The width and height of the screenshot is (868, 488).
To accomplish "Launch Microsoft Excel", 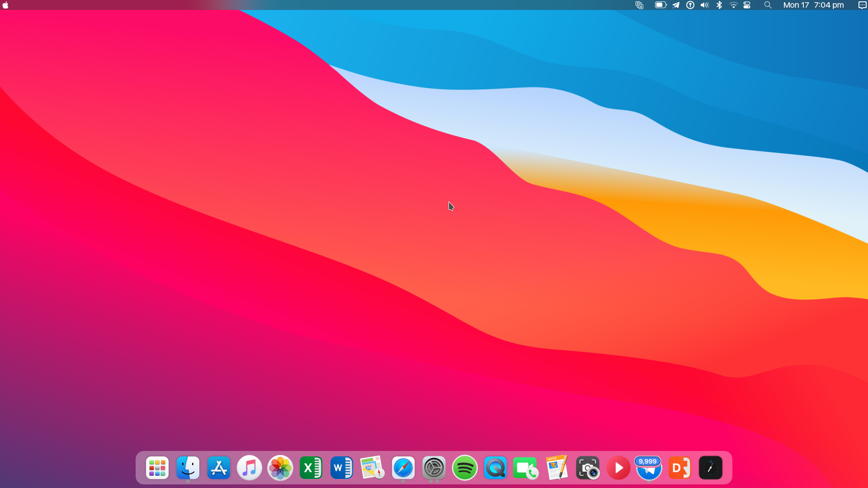I will (x=311, y=468).
